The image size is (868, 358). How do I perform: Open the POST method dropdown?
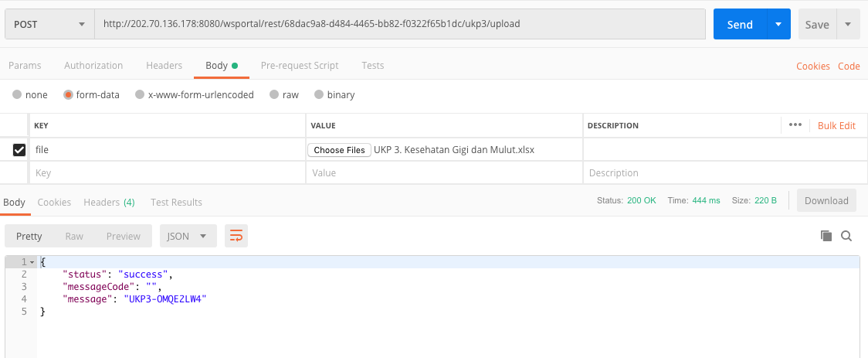(50, 25)
